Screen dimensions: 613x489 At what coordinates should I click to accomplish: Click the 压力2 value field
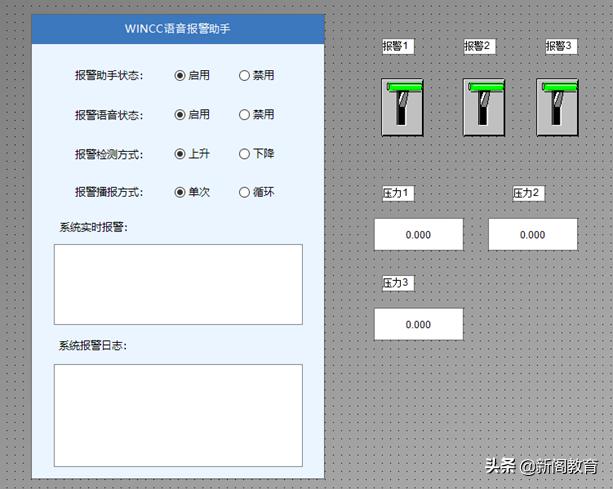click(533, 235)
